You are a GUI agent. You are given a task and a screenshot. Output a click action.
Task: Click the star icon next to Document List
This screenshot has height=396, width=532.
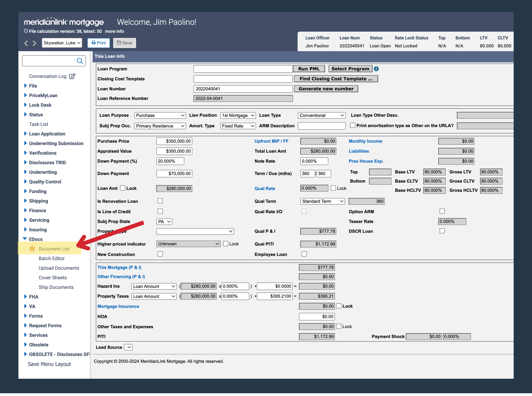point(32,249)
